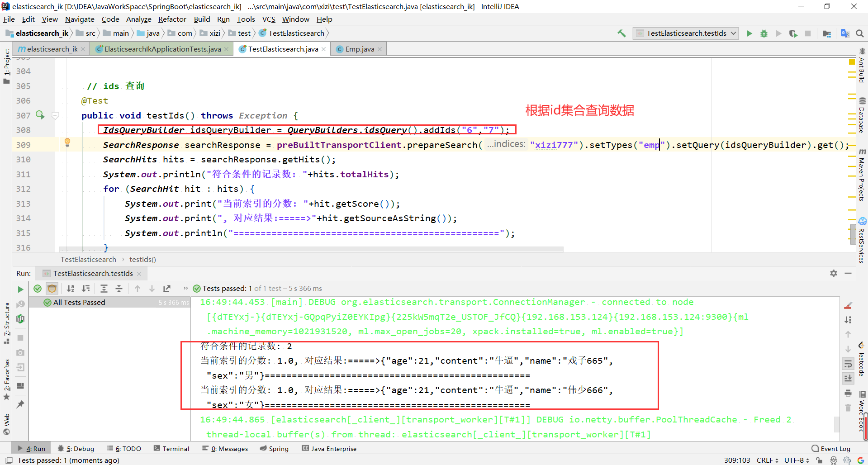Screen dimensions: 868x465
Task: Print the console output
Action: point(848,393)
